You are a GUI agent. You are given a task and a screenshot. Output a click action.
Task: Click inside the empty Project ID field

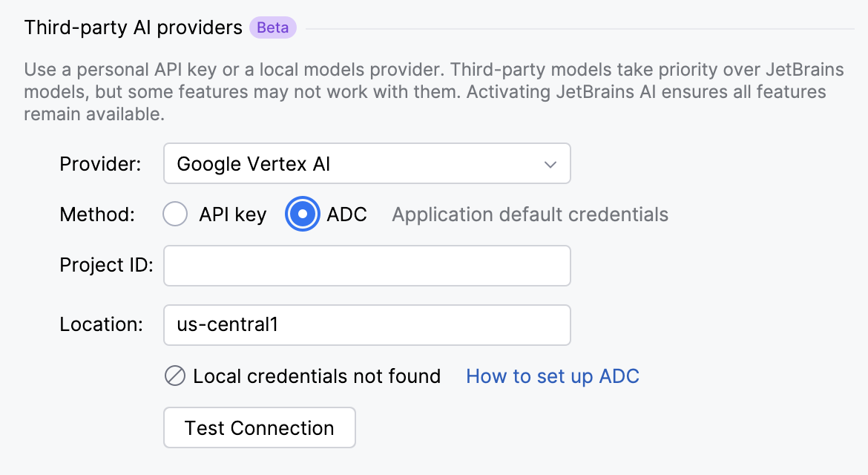pyautogui.click(x=366, y=265)
